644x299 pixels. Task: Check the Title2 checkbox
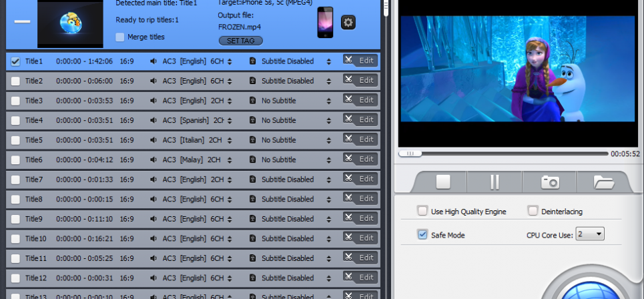click(x=15, y=81)
